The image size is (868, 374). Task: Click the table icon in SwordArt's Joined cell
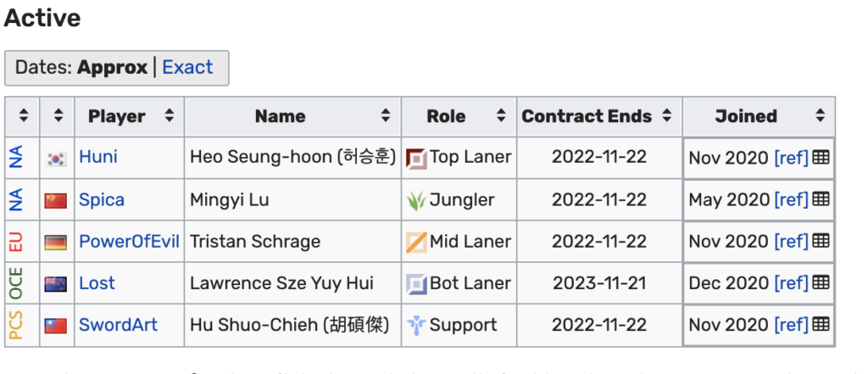[x=821, y=325]
